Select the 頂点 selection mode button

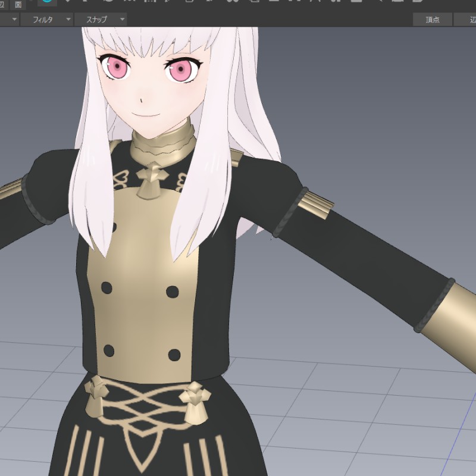pos(433,20)
